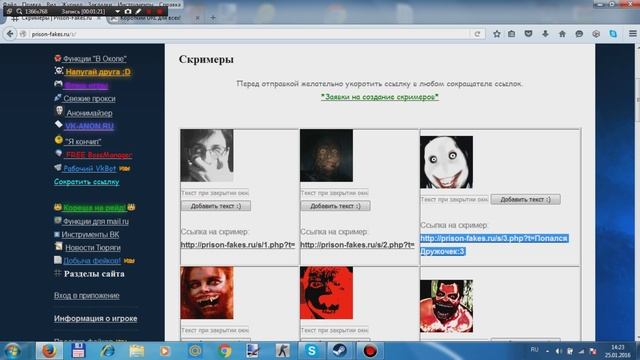This screenshot has height=360, width=640.
Task: Open the Анонимайзер sidebar link
Action: point(89,113)
